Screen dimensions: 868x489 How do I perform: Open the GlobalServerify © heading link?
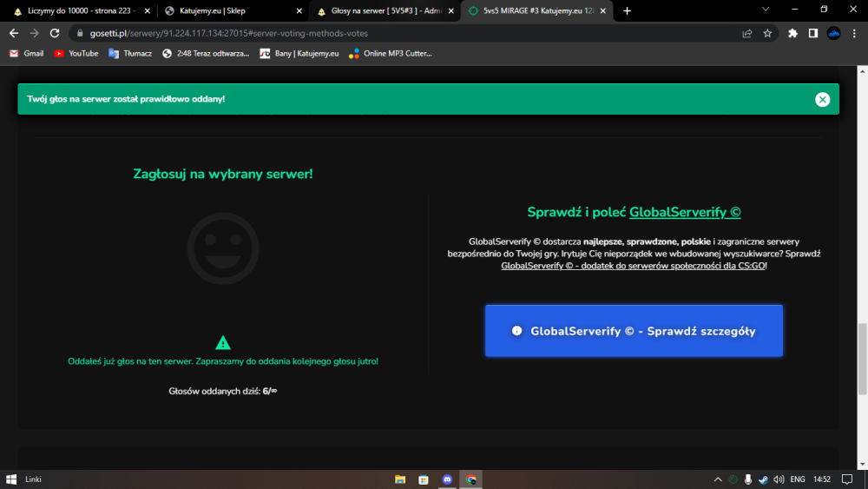tap(685, 212)
